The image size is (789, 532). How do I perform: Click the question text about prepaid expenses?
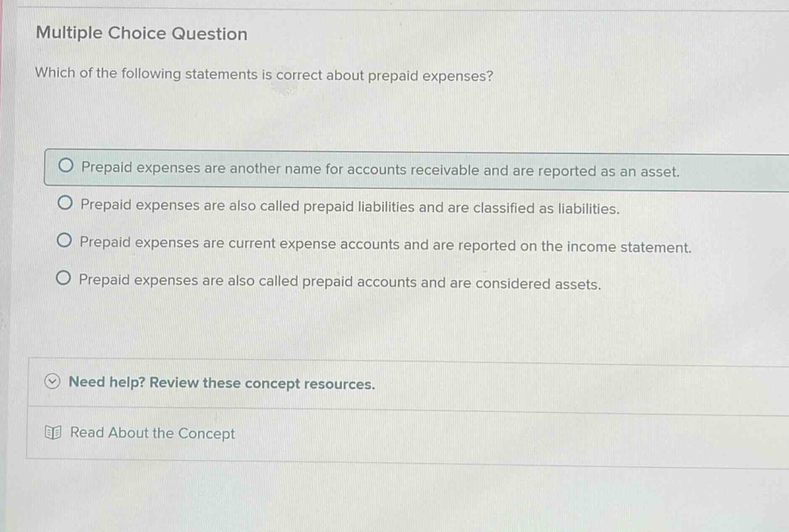263,74
